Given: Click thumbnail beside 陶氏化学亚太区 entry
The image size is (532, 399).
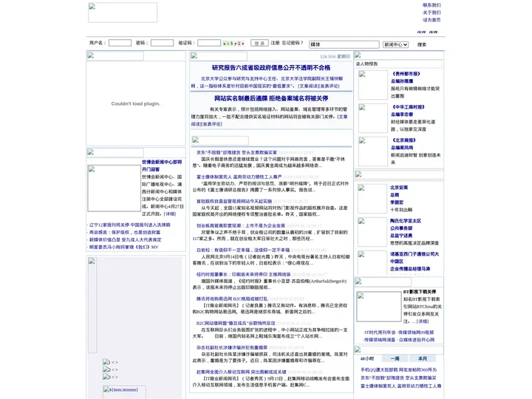Looking at the screenshot, I should click(372, 232).
